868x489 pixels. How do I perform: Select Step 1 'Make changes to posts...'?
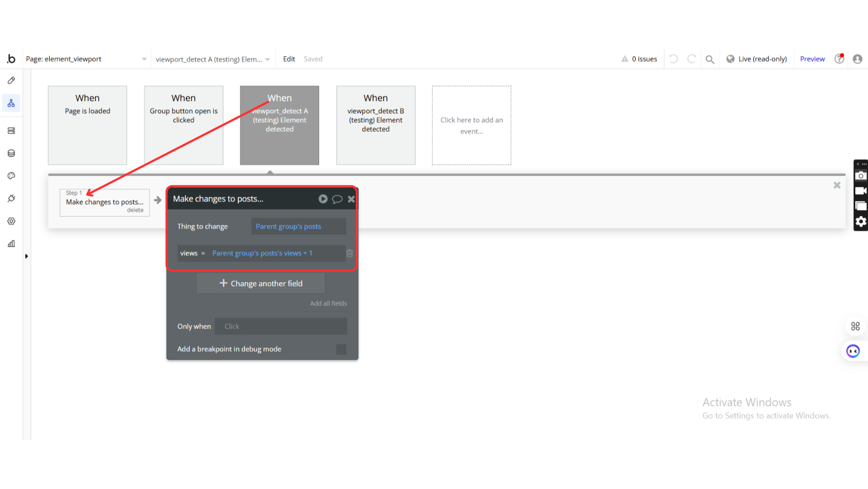coord(105,202)
